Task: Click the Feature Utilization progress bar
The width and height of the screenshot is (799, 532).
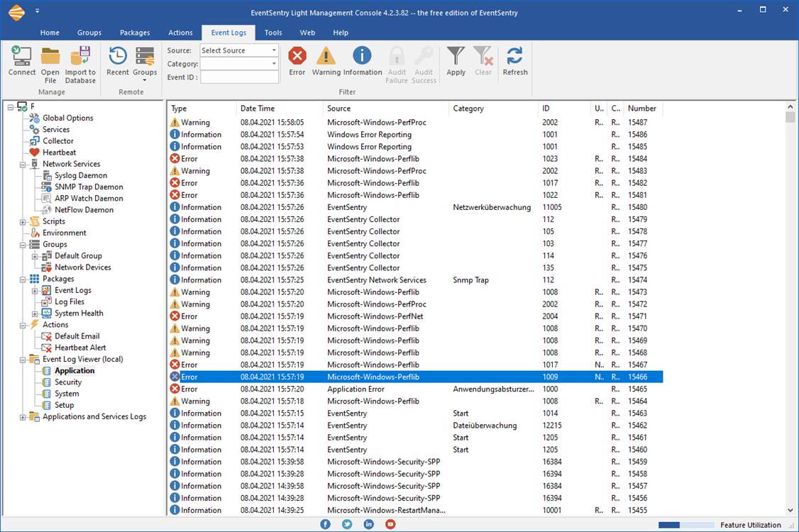Action: (686, 525)
